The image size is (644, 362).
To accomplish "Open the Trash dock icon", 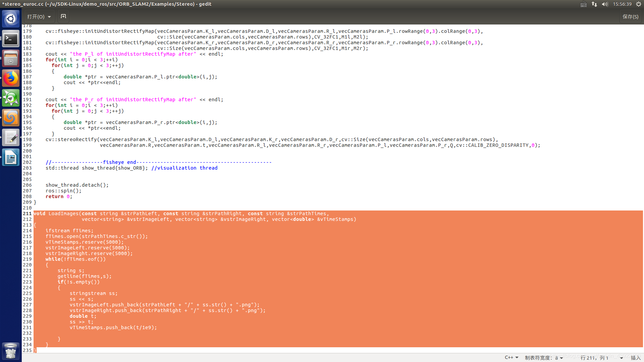I will tap(11, 351).
